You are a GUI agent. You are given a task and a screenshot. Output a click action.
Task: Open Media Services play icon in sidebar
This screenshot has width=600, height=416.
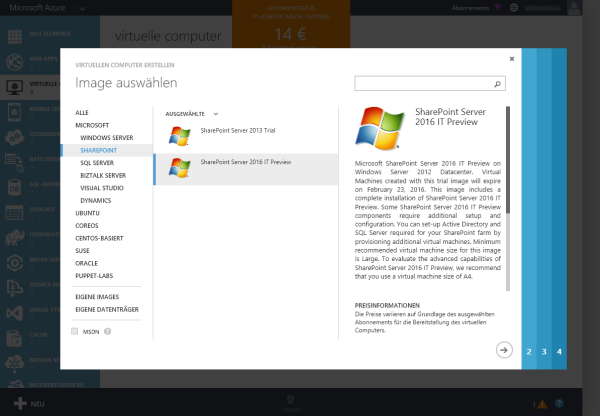click(15, 263)
